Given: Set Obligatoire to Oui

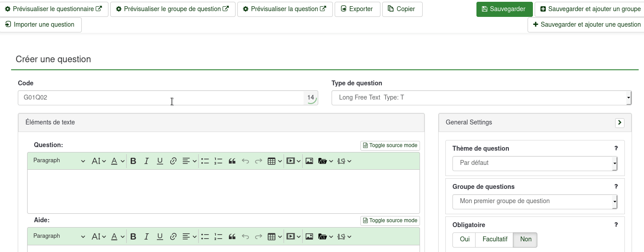Looking at the screenshot, I should (x=464, y=240).
